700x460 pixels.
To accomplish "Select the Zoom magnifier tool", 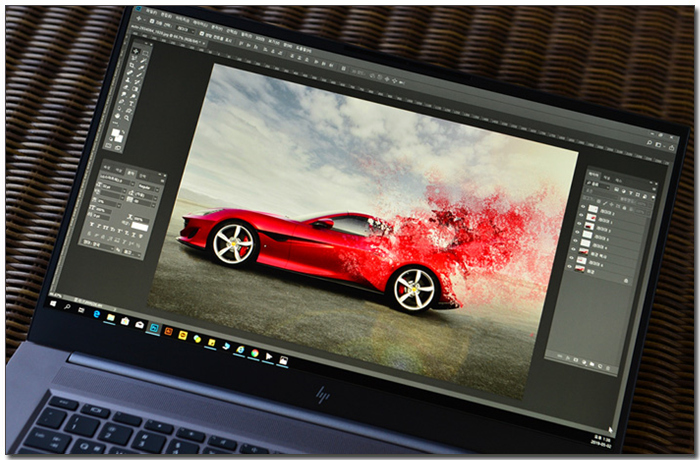I will click(126, 118).
